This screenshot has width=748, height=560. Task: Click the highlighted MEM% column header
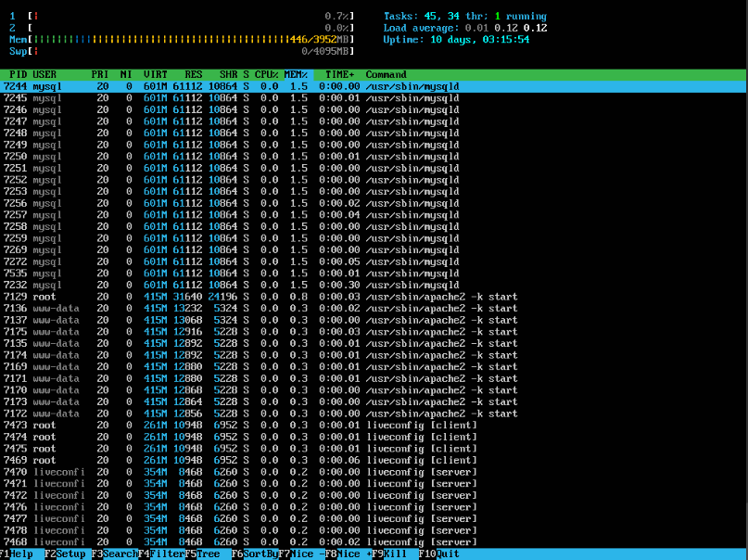coord(297,74)
